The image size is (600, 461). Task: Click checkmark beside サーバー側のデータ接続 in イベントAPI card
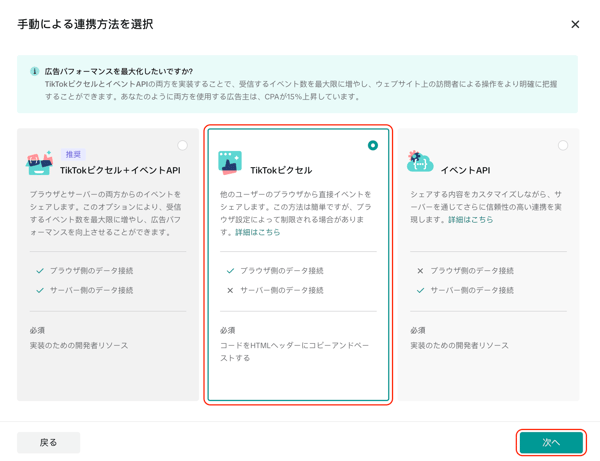420,291
